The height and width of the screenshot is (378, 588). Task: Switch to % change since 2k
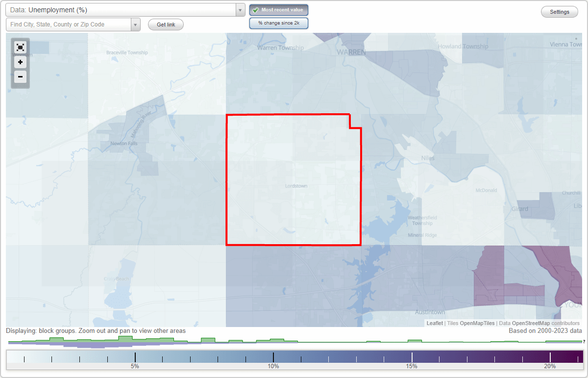pyautogui.click(x=279, y=23)
